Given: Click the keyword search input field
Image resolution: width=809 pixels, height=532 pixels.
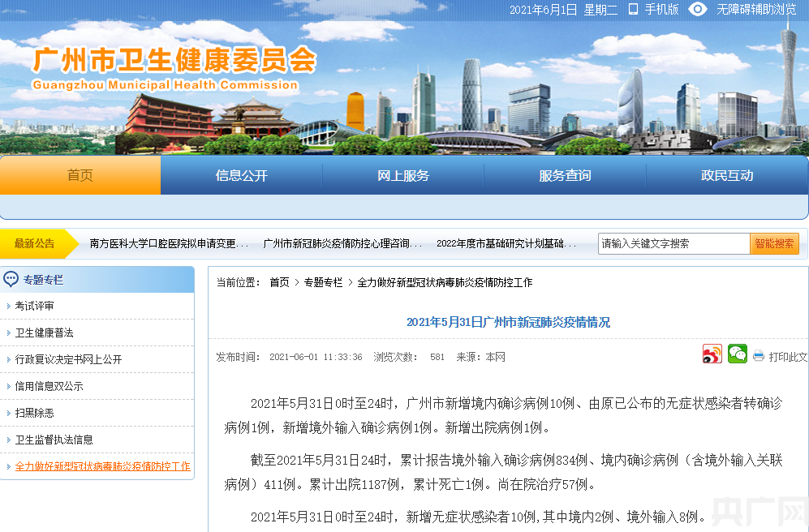Looking at the screenshot, I should tap(673, 243).
